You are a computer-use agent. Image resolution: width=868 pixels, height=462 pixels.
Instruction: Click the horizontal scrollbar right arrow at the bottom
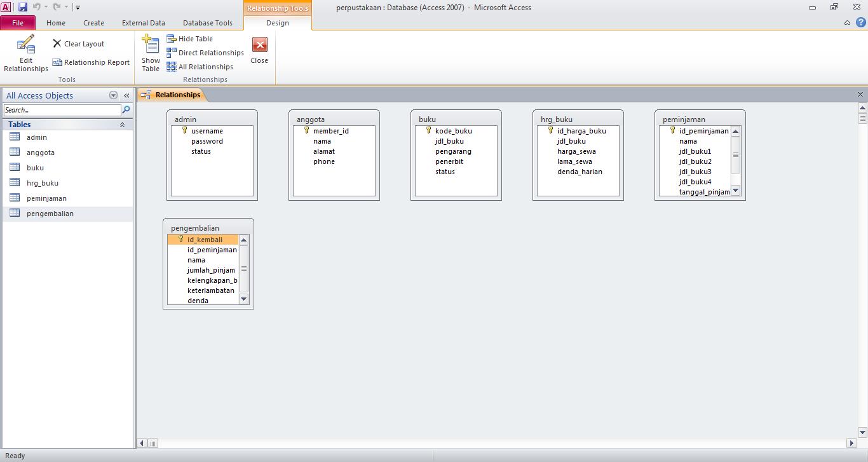pyautogui.click(x=852, y=443)
